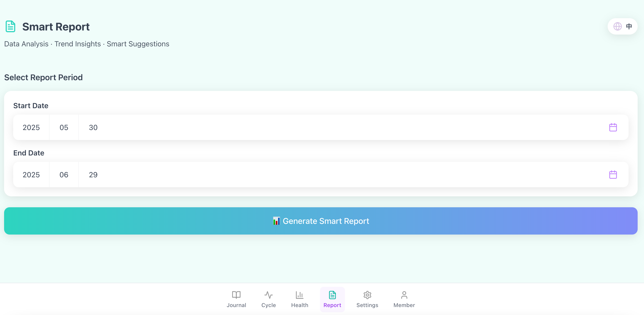Select the Start Date day 30 field
This screenshot has height=315, width=644.
tap(93, 127)
